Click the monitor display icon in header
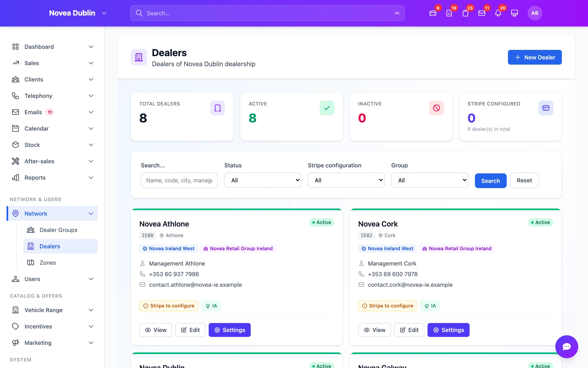Screen dimensions: 588x368 tap(514, 13)
